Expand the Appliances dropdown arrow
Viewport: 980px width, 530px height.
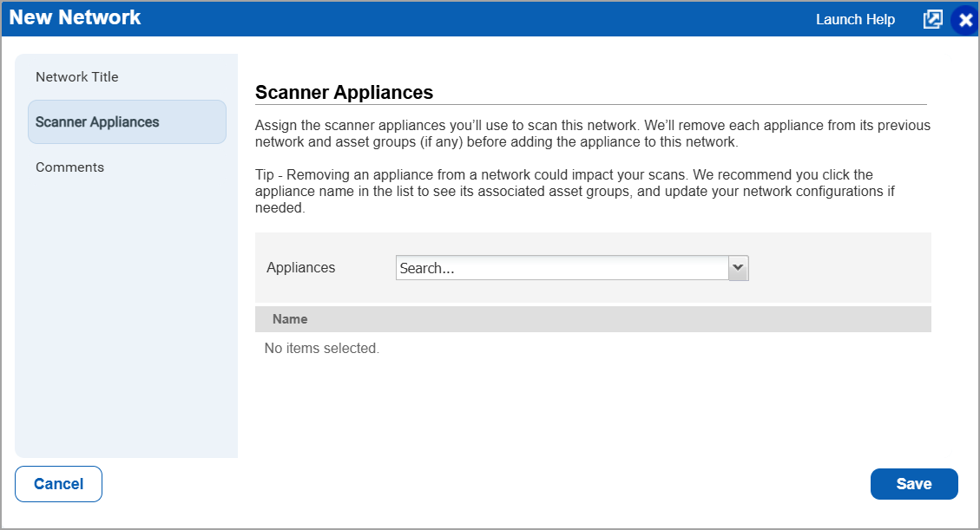click(738, 268)
